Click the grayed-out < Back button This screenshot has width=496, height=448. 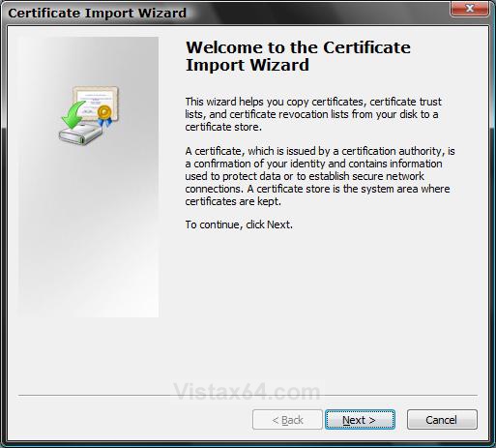tap(287, 420)
